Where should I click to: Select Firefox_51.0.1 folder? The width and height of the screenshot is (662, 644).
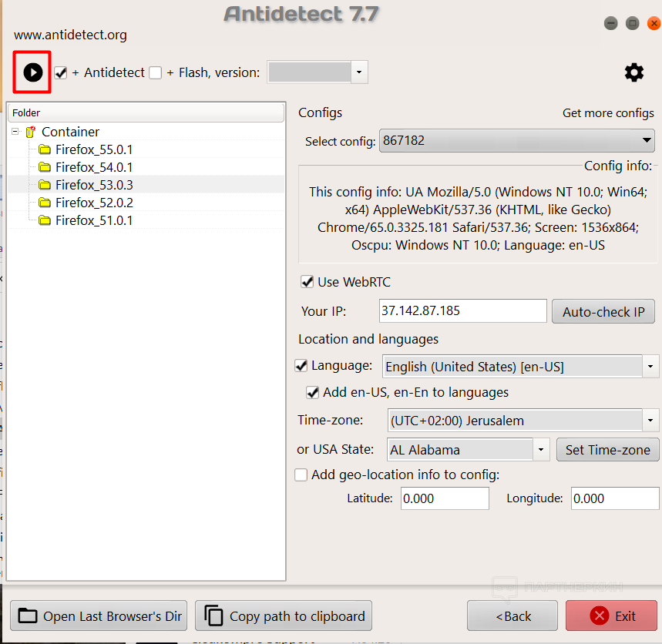click(94, 220)
